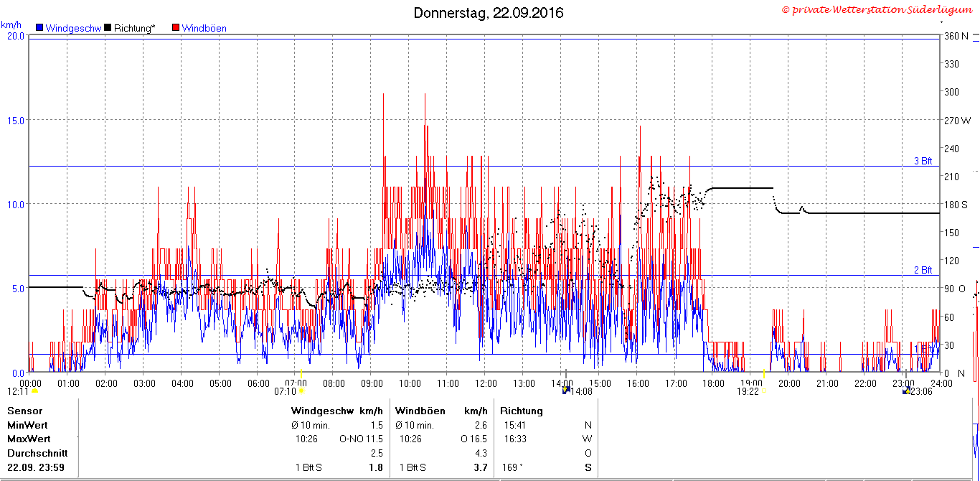Click the moon marker at 23:06

pos(905,391)
